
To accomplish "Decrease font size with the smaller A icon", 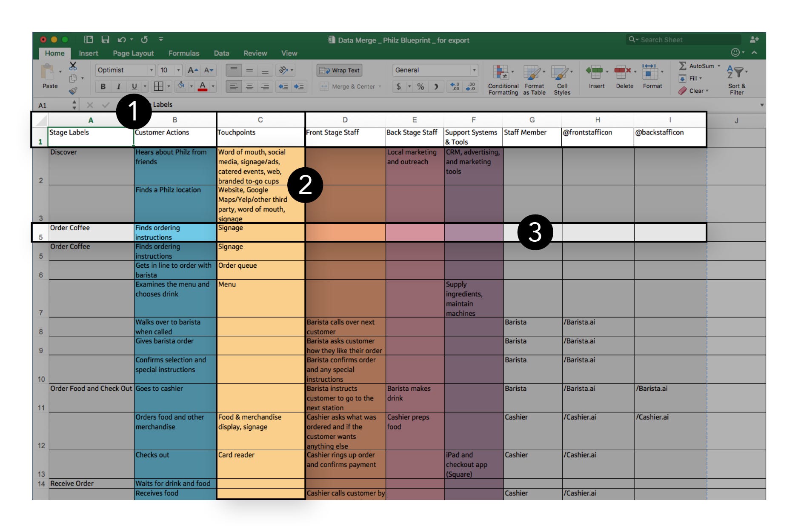I will tap(209, 70).
